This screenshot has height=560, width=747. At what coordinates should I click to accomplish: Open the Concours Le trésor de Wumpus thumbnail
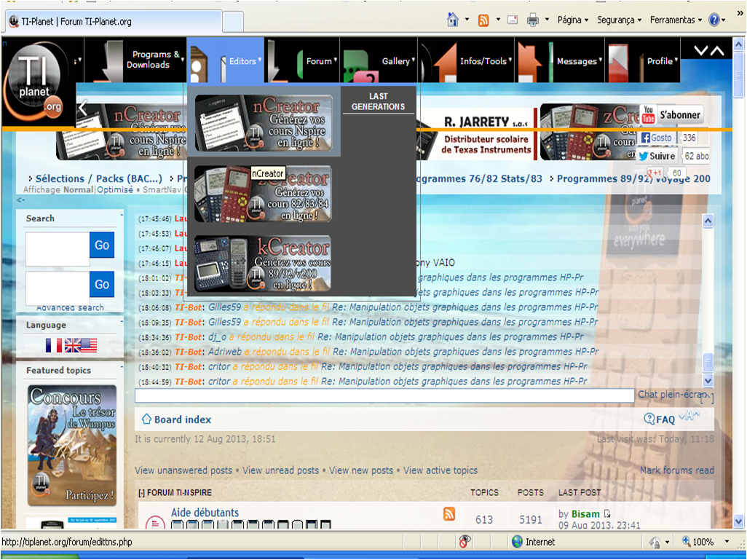pyautogui.click(x=72, y=445)
